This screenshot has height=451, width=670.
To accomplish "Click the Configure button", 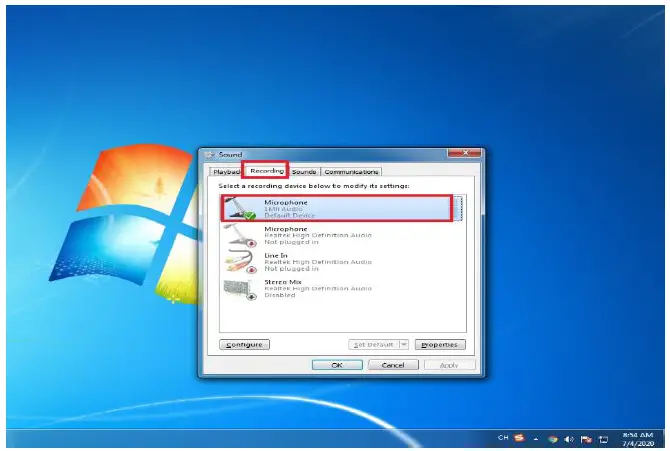I will point(244,345).
